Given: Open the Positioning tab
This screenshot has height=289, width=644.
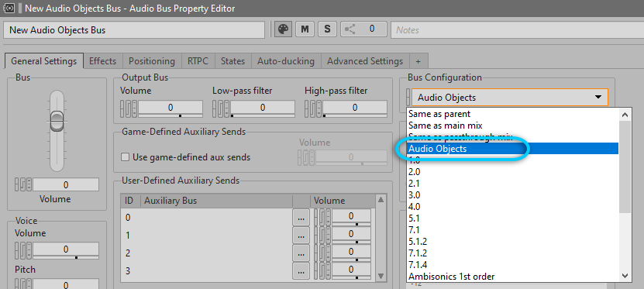Looking at the screenshot, I should coord(152,61).
